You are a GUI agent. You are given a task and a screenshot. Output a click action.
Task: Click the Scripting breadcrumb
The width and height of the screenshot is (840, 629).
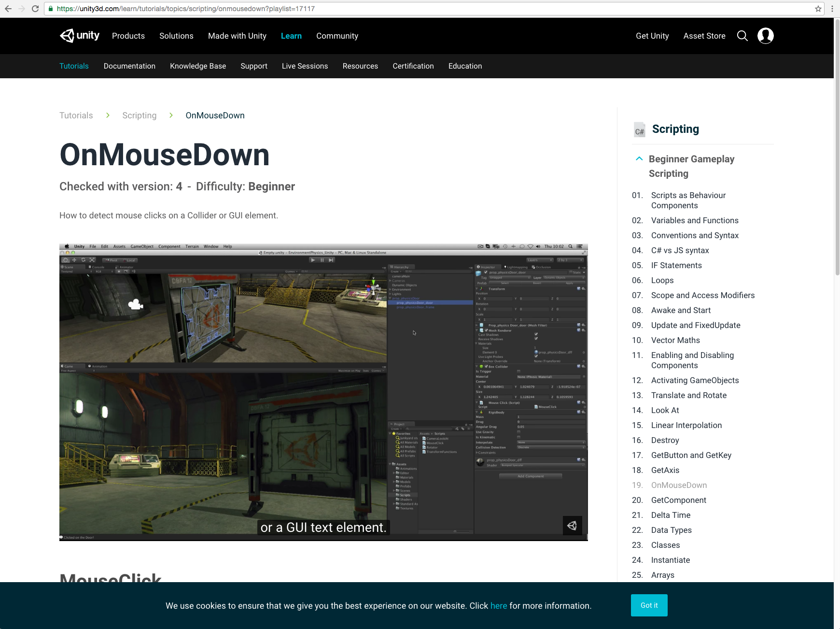pos(140,115)
